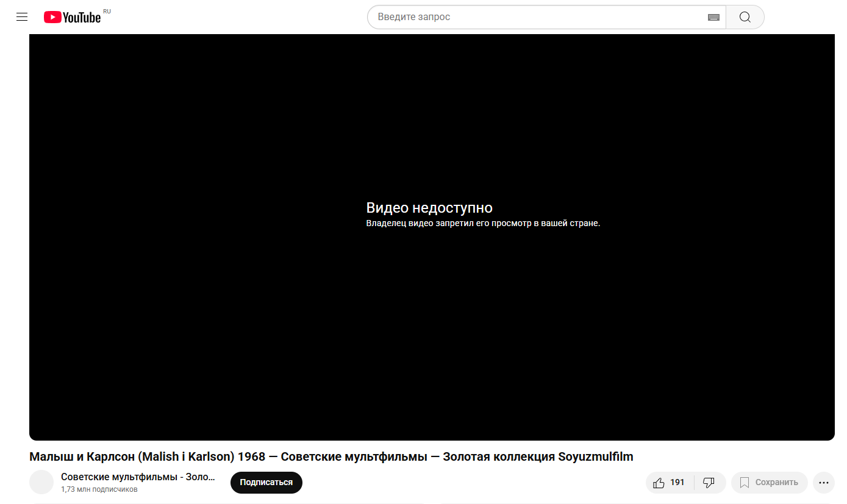Viewport: 847px width, 504px height.
Task: Dislike the video with thumbs down
Action: [x=709, y=483]
